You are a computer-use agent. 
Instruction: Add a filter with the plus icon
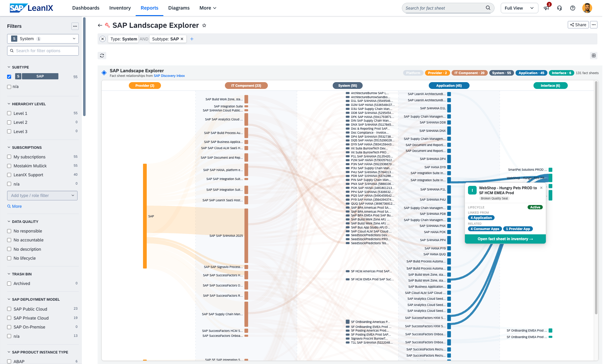[192, 39]
